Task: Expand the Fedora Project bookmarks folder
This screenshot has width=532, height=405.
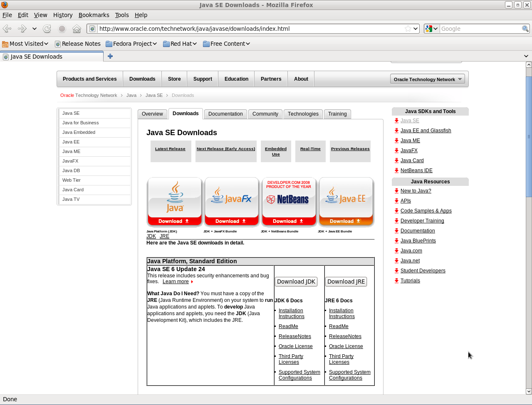Action: tap(131, 44)
